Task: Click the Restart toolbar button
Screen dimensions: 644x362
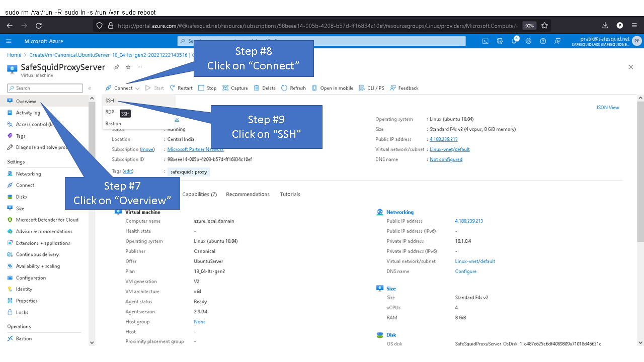Action: pyautogui.click(x=181, y=88)
